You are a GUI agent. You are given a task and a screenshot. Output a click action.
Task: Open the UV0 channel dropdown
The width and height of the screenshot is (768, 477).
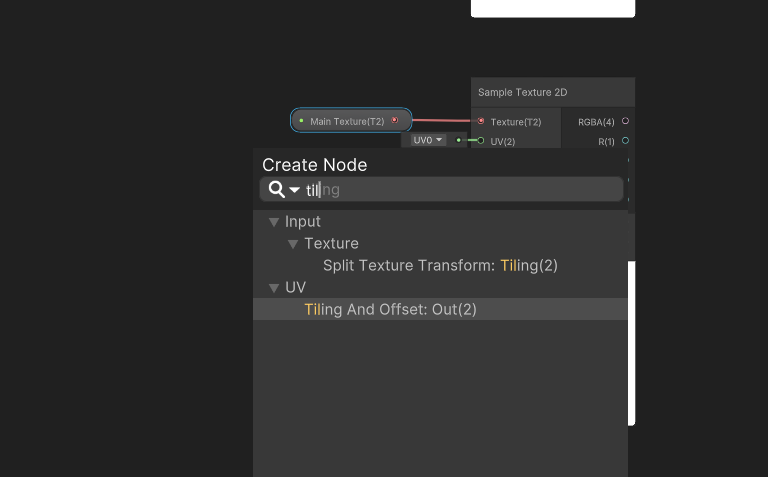428,140
